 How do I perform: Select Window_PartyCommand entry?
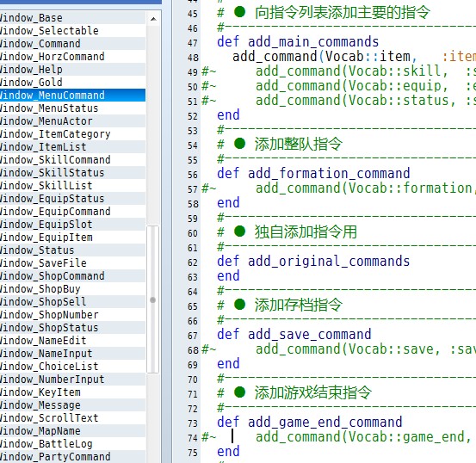(x=72, y=457)
